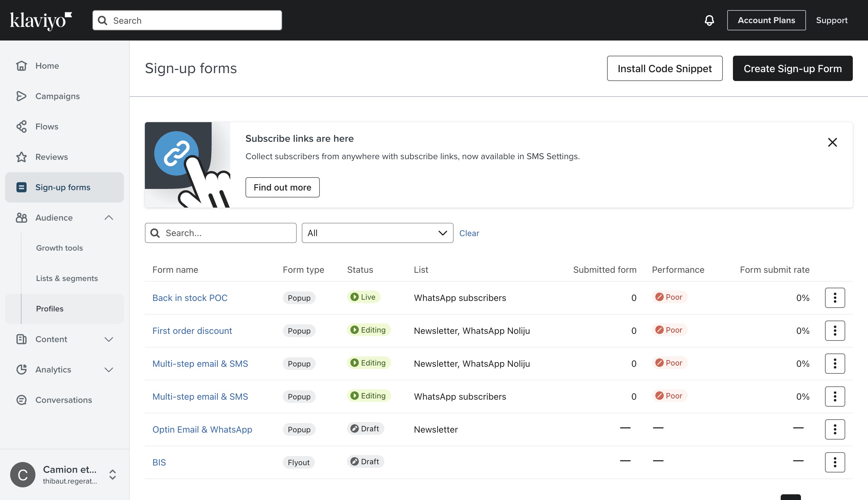Open three-dot menu for BIS form
The image size is (868, 500).
[835, 462]
